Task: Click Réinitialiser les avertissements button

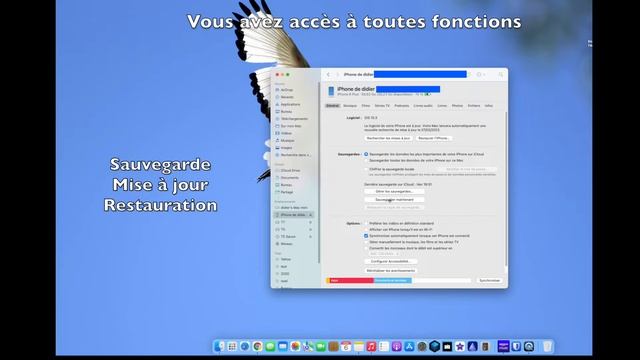Action: (391, 271)
